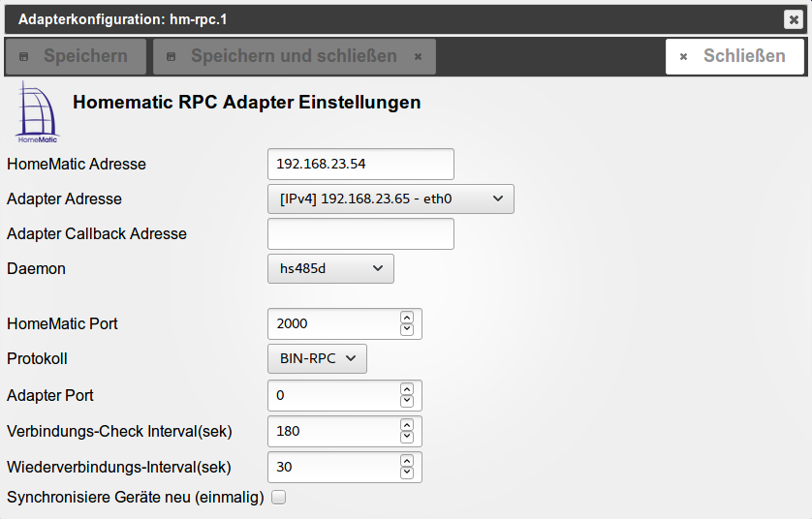Decrement Adapter Port using down arrow
812x519 pixels.
pos(407,401)
